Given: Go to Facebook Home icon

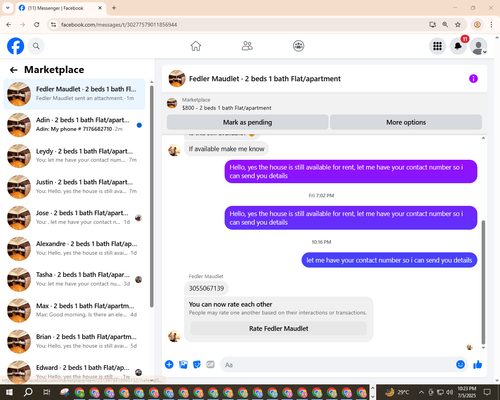Looking at the screenshot, I should (196, 46).
